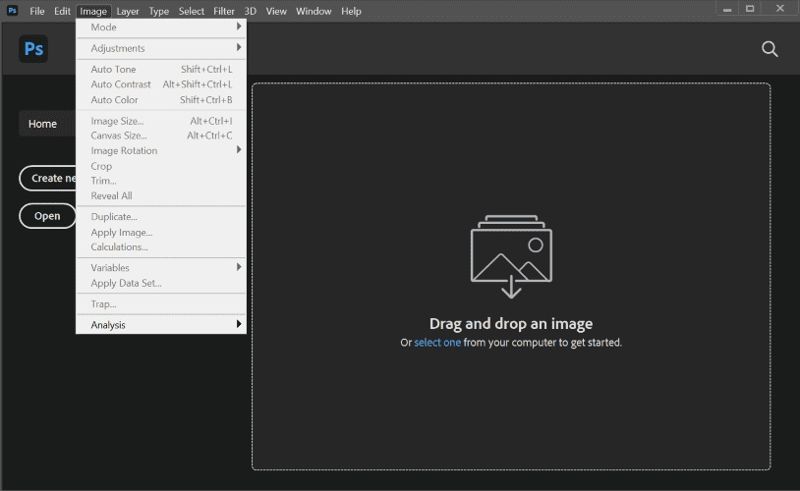The width and height of the screenshot is (800, 491).
Task: Choose Apply Data Set... entry
Action: tap(161, 283)
